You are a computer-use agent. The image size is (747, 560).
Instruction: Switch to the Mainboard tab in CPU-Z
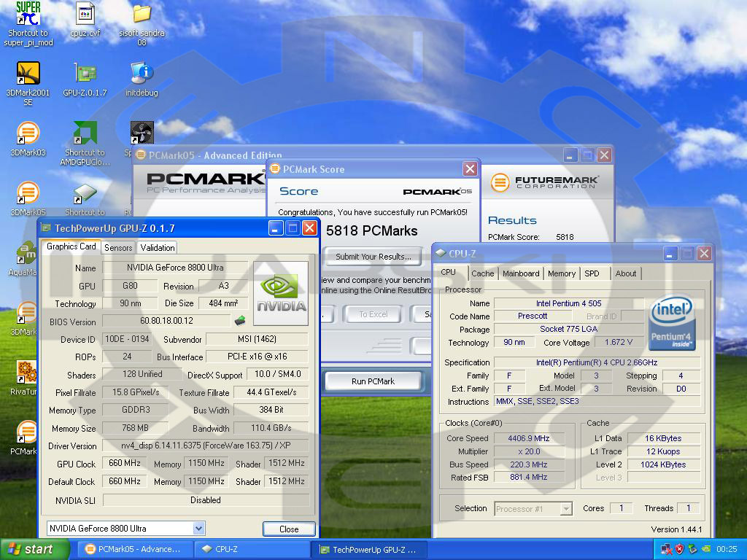tap(521, 273)
